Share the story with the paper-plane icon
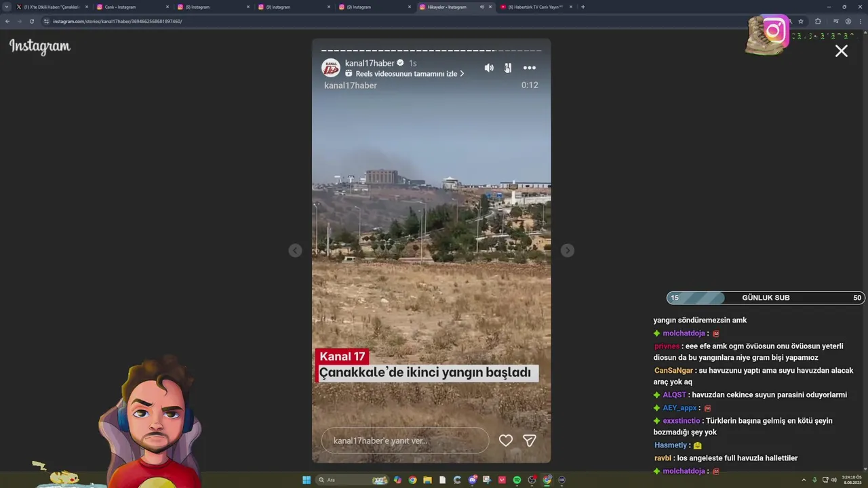Image resolution: width=868 pixels, height=488 pixels. coord(530,441)
